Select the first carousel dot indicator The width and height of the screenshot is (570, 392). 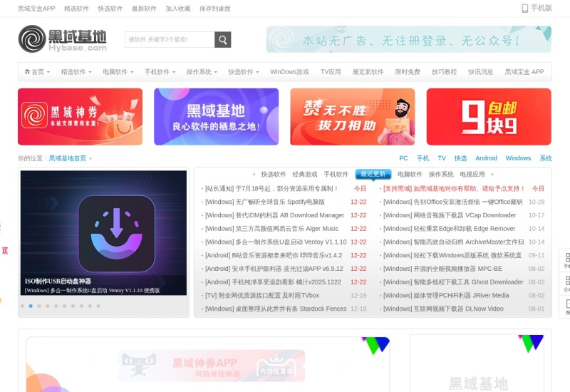(22, 306)
